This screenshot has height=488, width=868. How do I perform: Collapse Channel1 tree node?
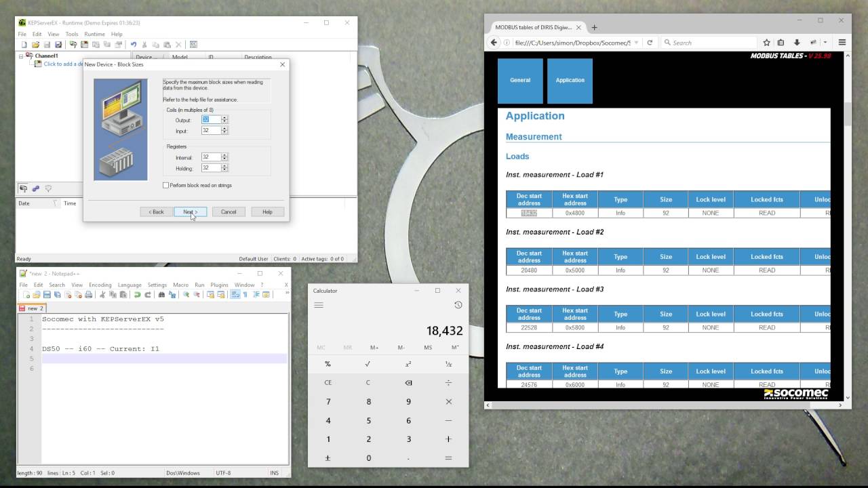tap(21, 56)
